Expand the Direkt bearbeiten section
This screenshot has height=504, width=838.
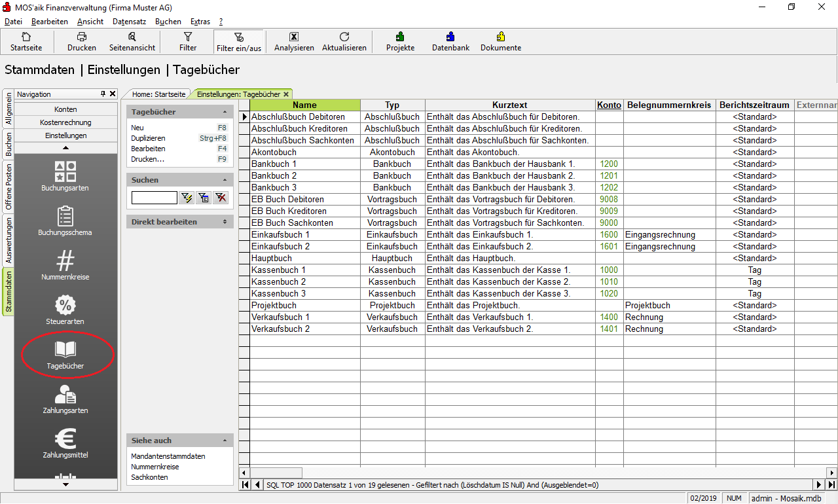pos(225,222)
